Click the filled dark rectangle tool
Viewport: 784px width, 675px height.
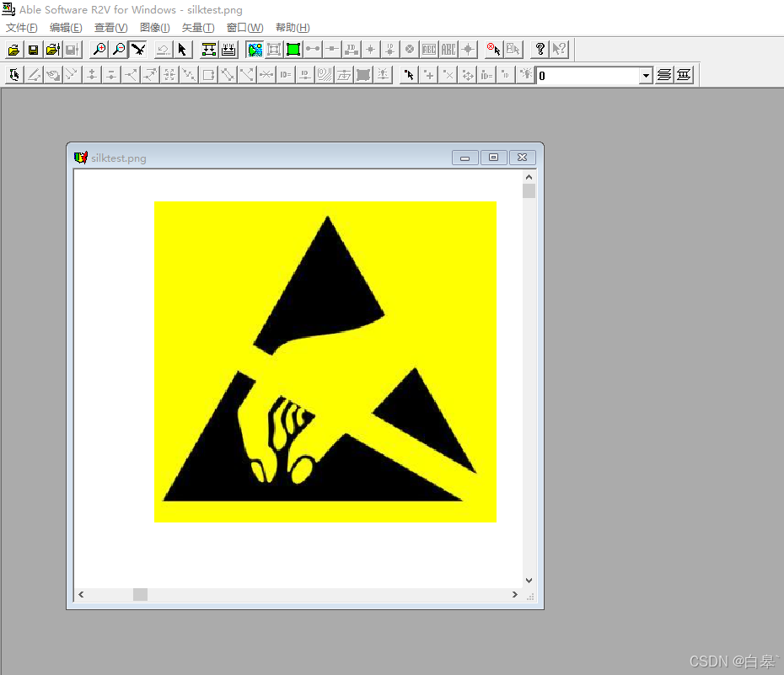point(363,75)
